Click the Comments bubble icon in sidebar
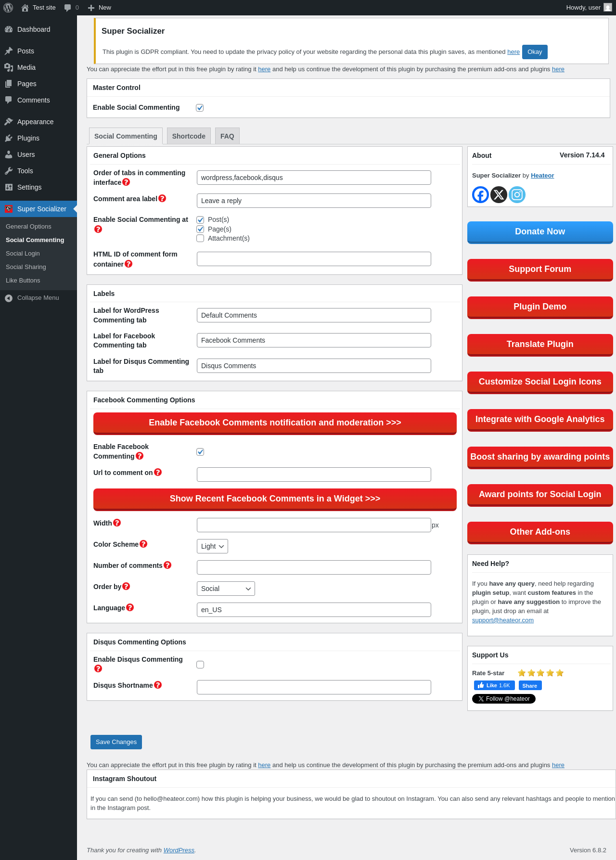This screenshot has width=616, height=860. tap(9, 100)
